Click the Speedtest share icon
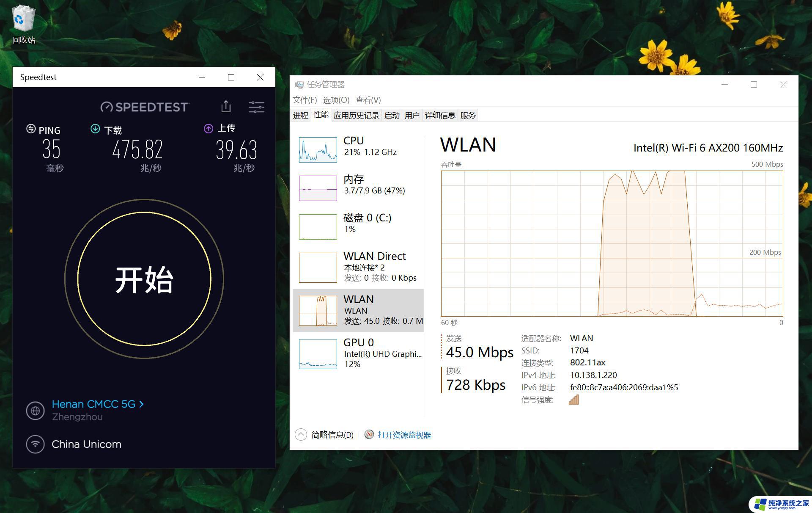Viewport: 812px width, 513px height. pyautogui.click(x=226, y=107)
